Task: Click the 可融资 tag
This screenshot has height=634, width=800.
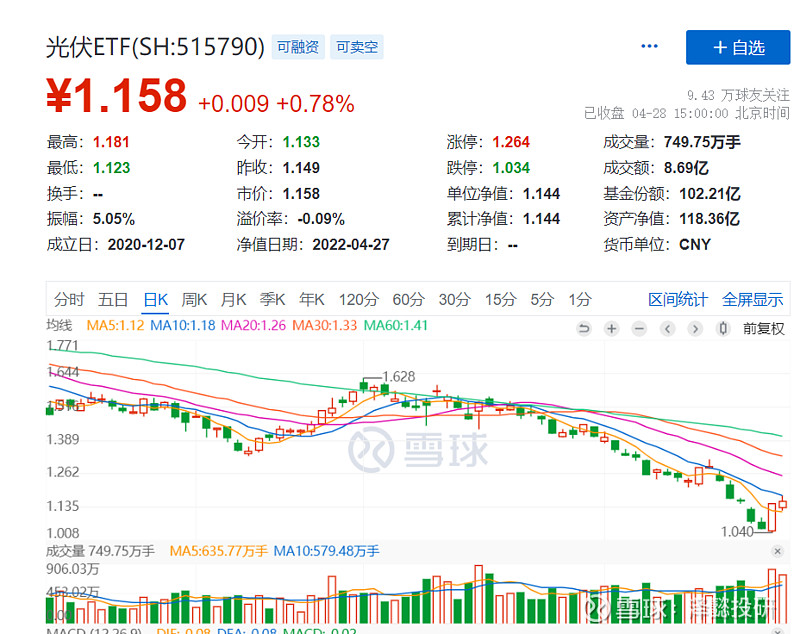Action: [298, 47]
